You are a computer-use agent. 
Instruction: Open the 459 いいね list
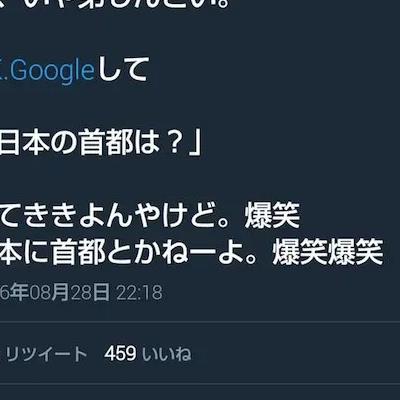click(x=148, y=354)
